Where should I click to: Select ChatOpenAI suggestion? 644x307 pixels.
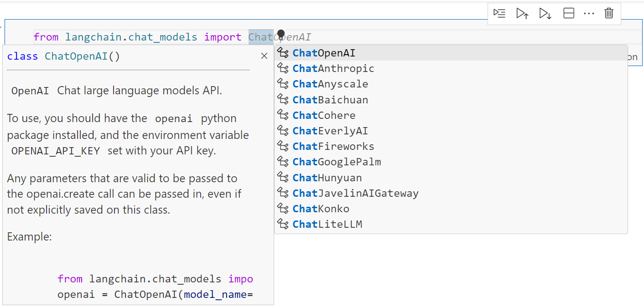451,53
